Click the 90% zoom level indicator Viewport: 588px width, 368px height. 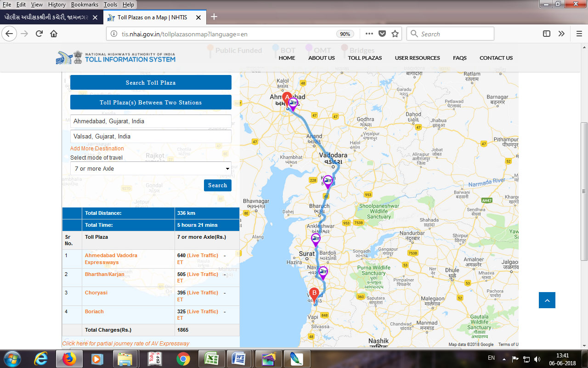345,34
